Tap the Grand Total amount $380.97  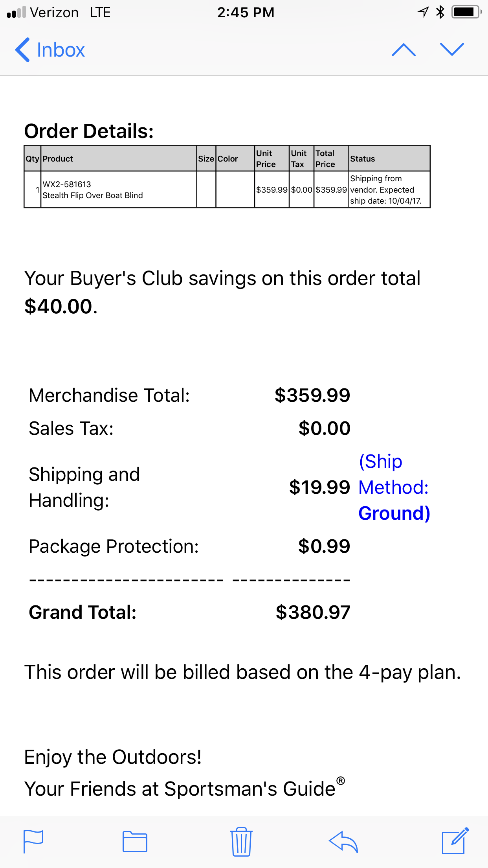tap(313, 612)
